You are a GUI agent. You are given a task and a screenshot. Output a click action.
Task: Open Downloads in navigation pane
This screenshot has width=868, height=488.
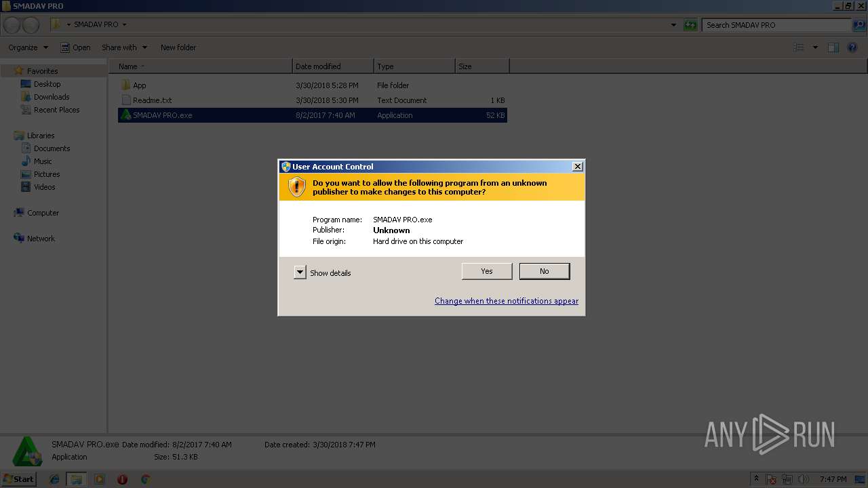[52, 97]
